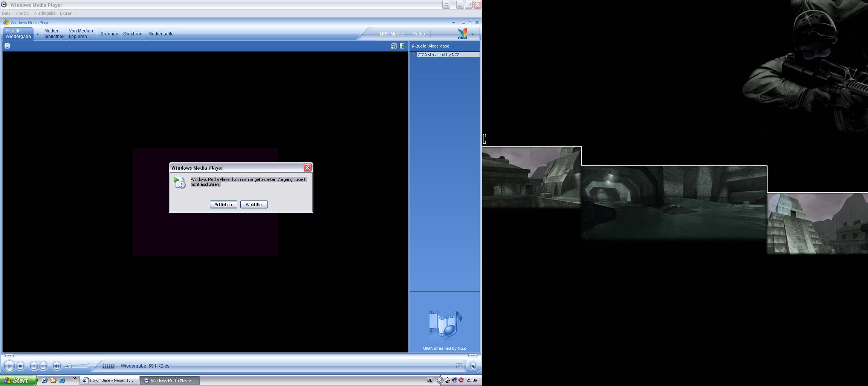Open the quick access dropdown in inner title bar
This screenshot has width=868, height=386.
point(454,23)
